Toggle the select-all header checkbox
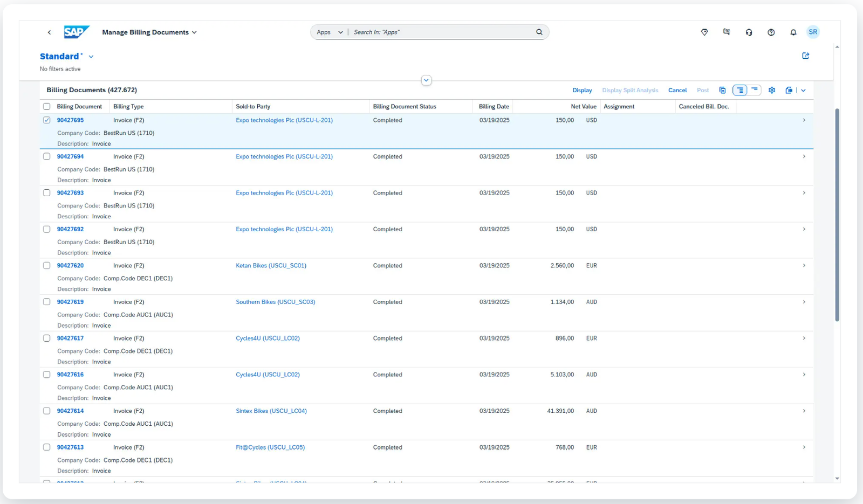The height and width of the screenshot is (504, 863). [47, 107]
